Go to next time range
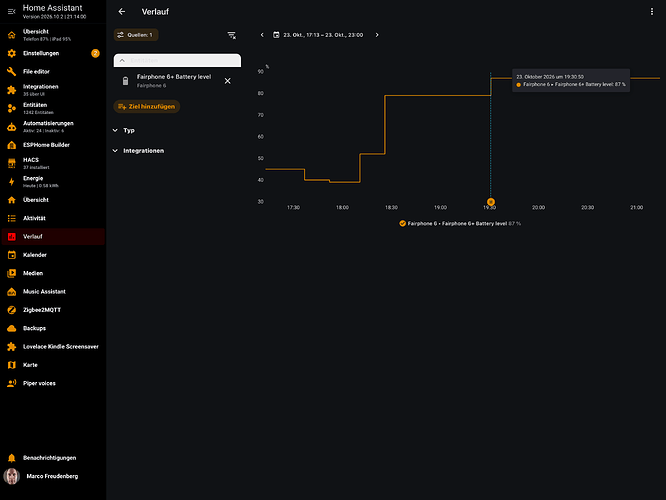 coord(377,35)
